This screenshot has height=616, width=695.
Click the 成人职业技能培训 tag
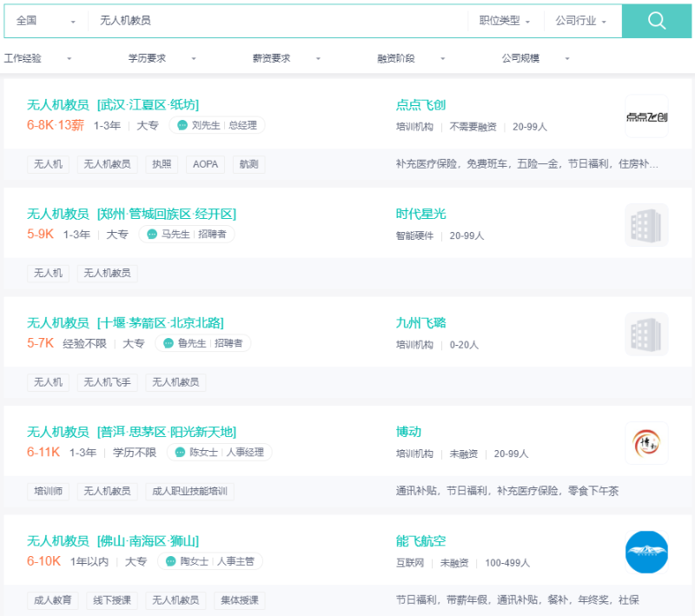pyautogui.click(x=189, y=491)
